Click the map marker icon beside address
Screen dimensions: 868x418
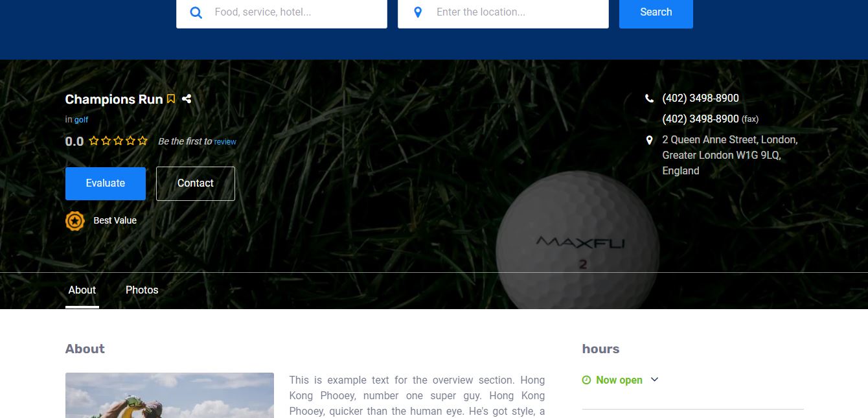point(649,140)
